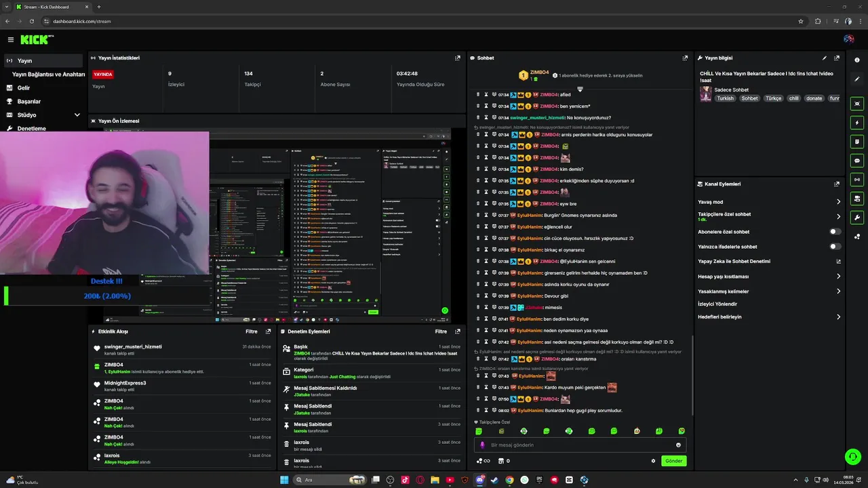Open Discord from the Windows taskbar
This screenshot has width=868, height=488.
point(479,480)
